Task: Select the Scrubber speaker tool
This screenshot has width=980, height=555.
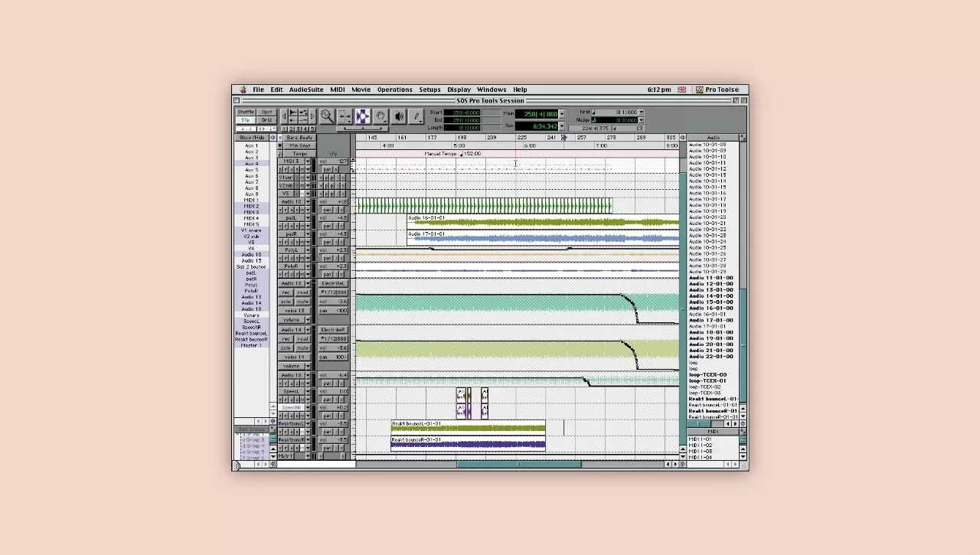Action: (399, 116)
